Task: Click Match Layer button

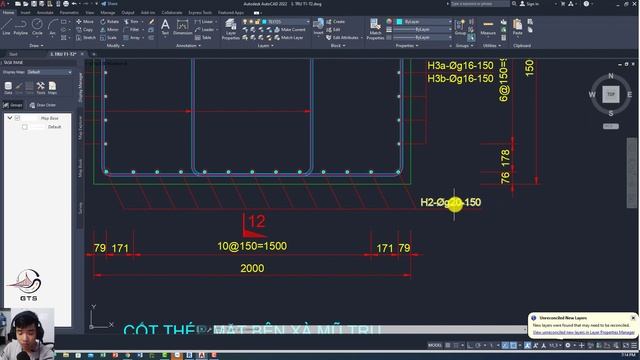Action: [289, 38]
